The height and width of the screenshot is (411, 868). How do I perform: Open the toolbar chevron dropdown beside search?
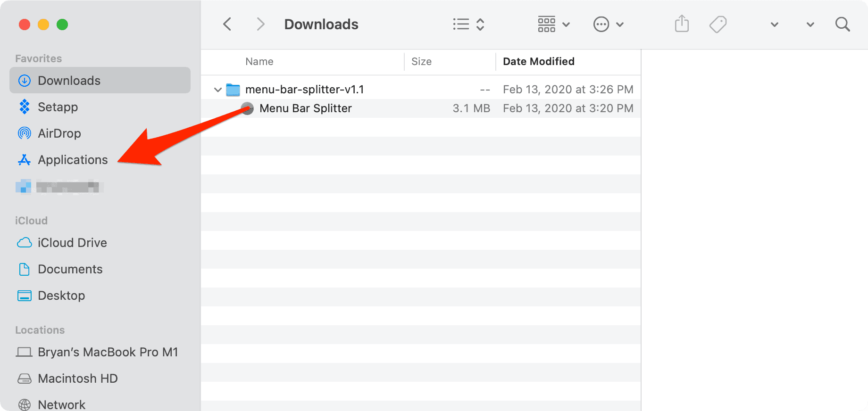pyautogui.click(x=810, y=25)
